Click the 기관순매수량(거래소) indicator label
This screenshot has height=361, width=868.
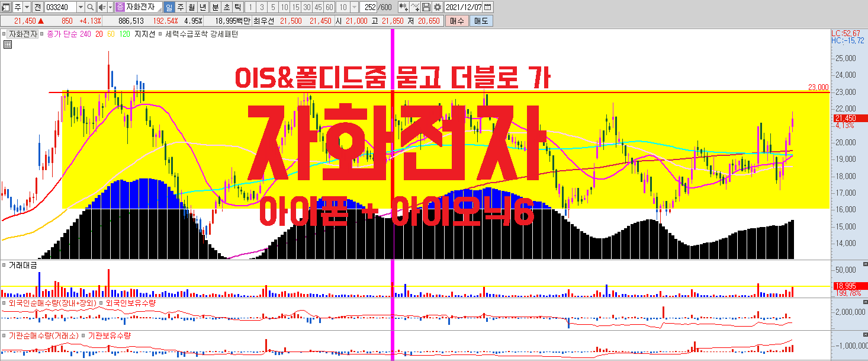click(44, 336)
